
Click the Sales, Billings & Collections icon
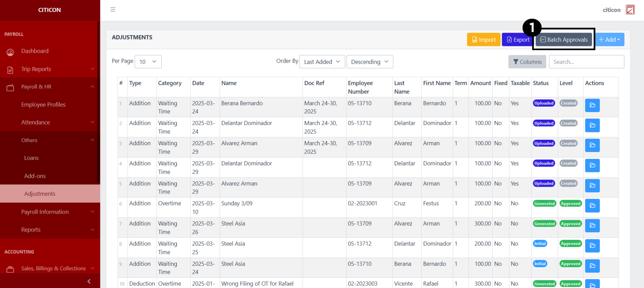(x=10, y=269)
